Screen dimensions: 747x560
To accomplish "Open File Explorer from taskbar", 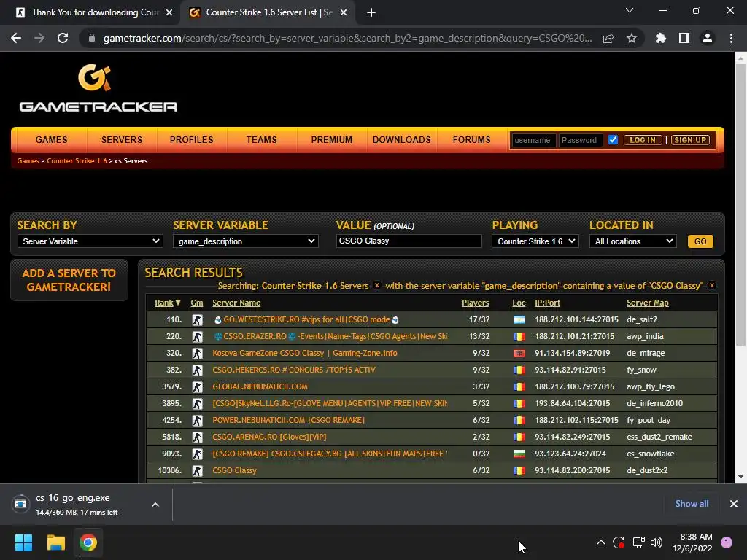I will [55, 542].
